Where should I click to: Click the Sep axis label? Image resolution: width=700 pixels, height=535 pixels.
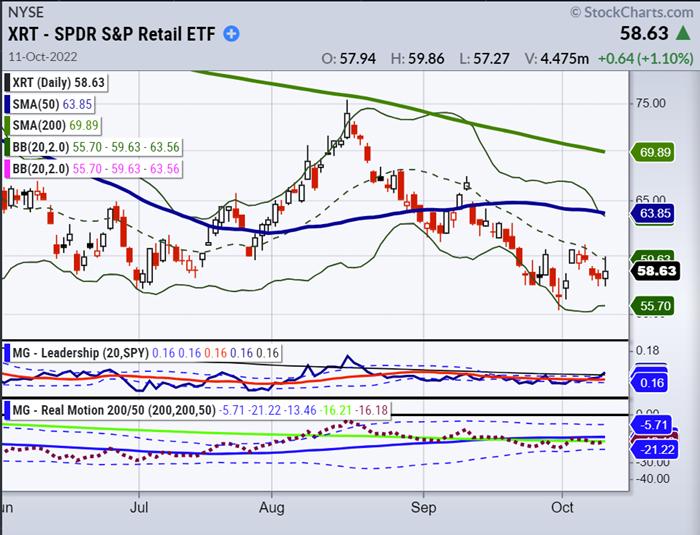click(423, 508)
